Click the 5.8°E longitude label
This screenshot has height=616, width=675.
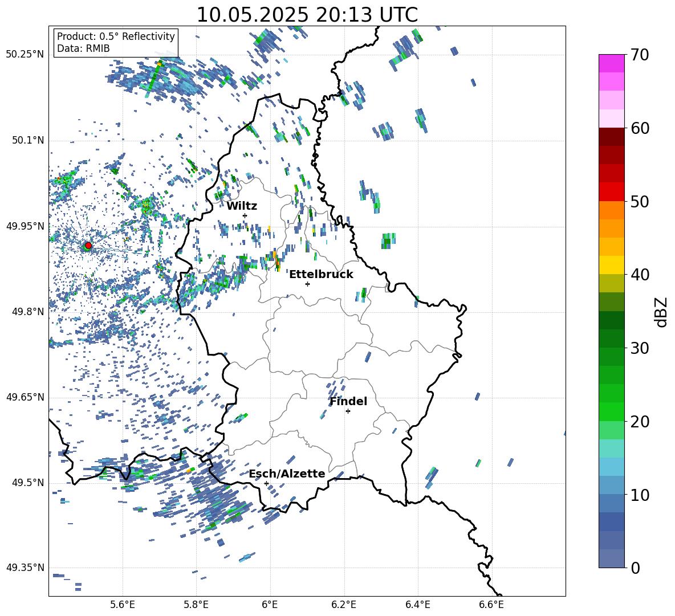click(x=196, y=605)
